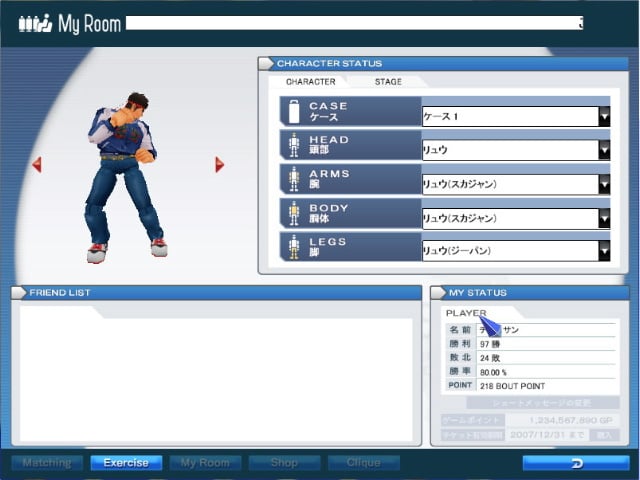Click the BODY torso figure icon
The width and height of the screenshot is (640, 480).
(294, 213)
